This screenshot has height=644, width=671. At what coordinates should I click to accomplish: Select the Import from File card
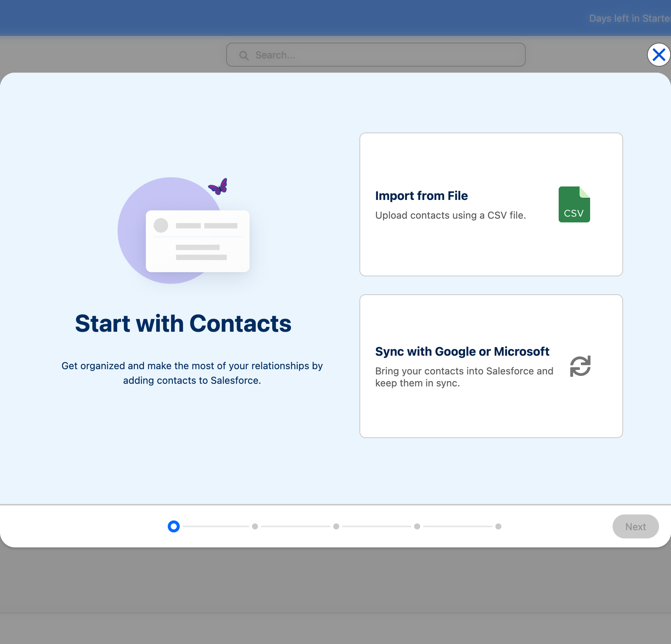[x=491, y=204]
